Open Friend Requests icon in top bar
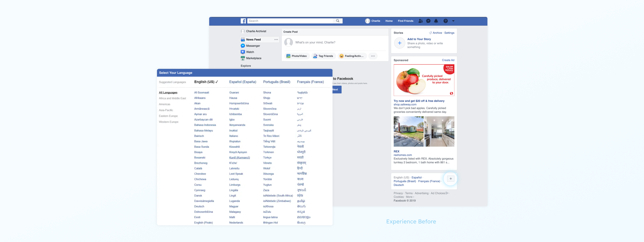 coord(420,21)
